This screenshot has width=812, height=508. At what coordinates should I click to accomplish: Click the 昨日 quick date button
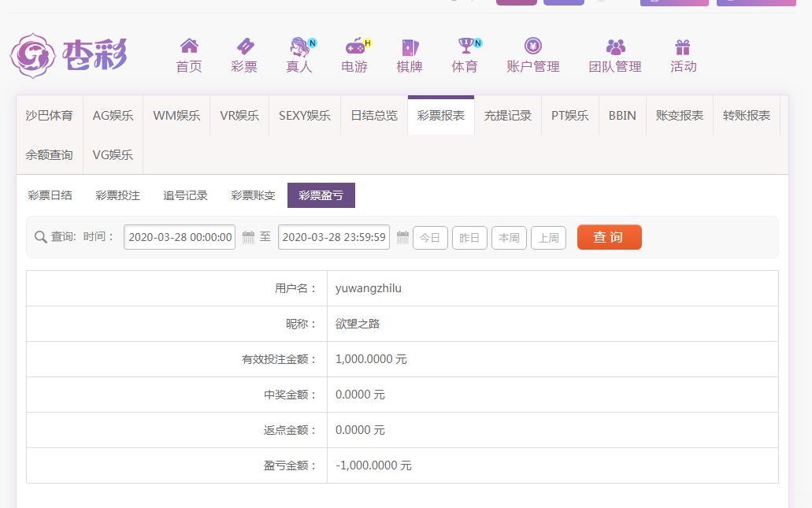[x=469, y=238]
